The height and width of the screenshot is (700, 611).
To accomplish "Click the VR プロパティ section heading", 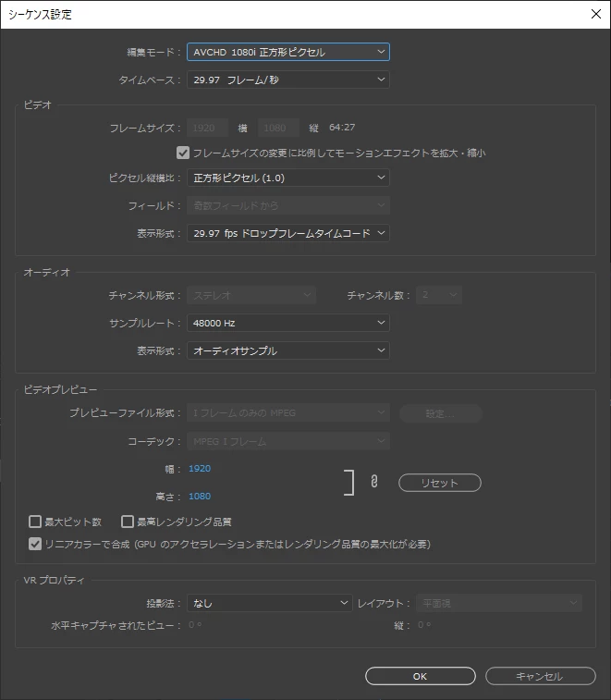I will click(54, 580).
